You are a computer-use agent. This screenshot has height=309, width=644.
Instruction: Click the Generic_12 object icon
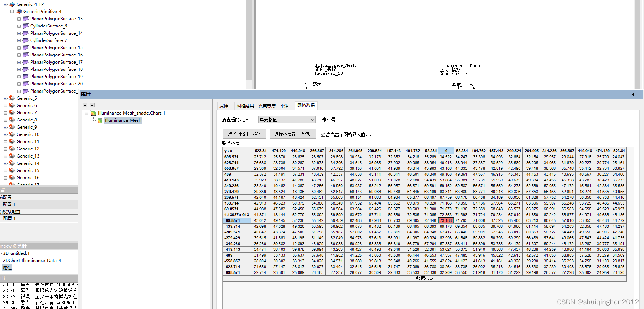pos(12,149)
